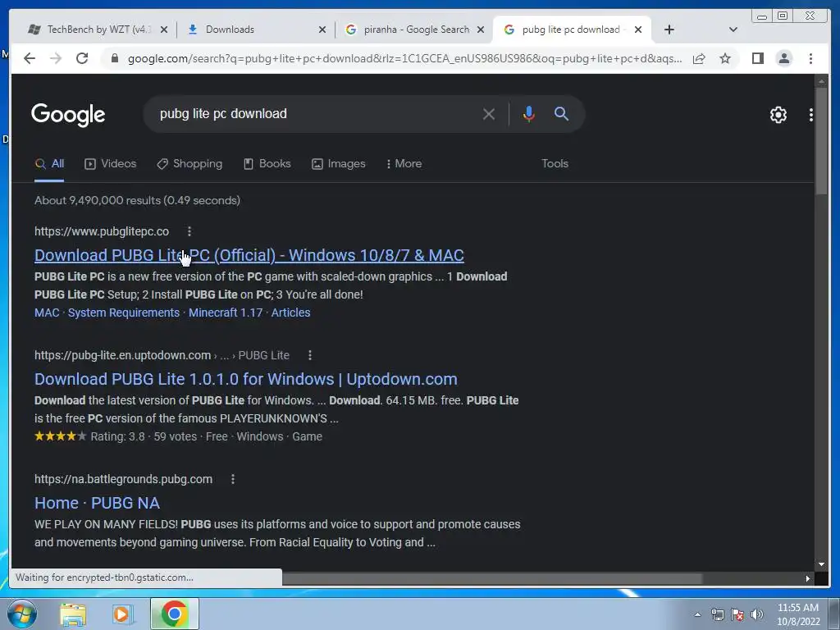Image resolution: width=840 pixels, height=630 pixels.
Task: Close the Downloads tab
Action: [x=322, y=30]
